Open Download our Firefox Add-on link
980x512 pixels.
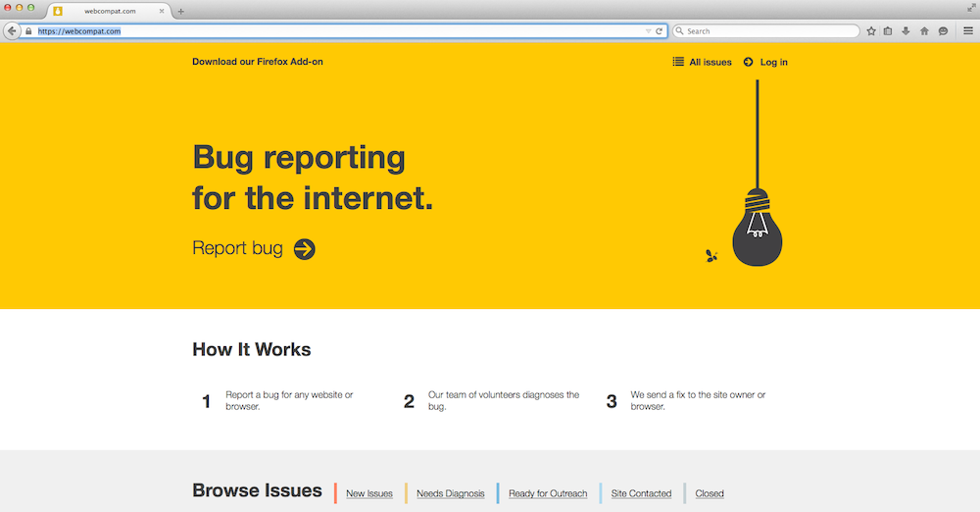tap(258, 62)
